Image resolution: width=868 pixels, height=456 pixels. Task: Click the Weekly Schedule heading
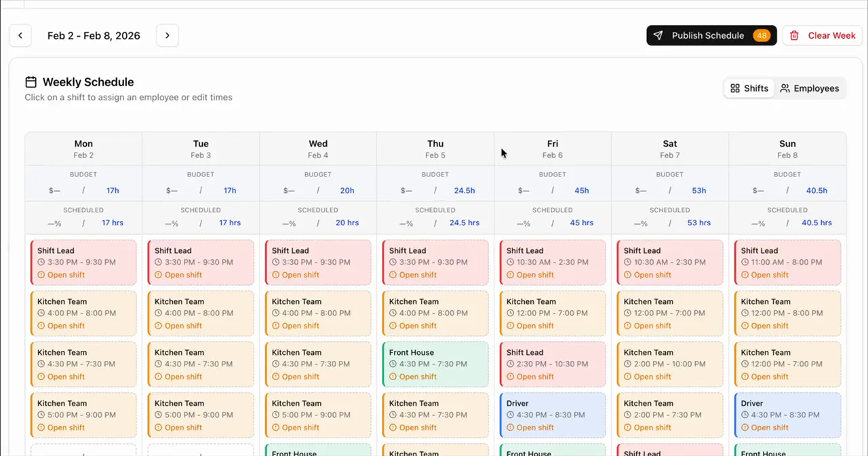pos(88,82)
